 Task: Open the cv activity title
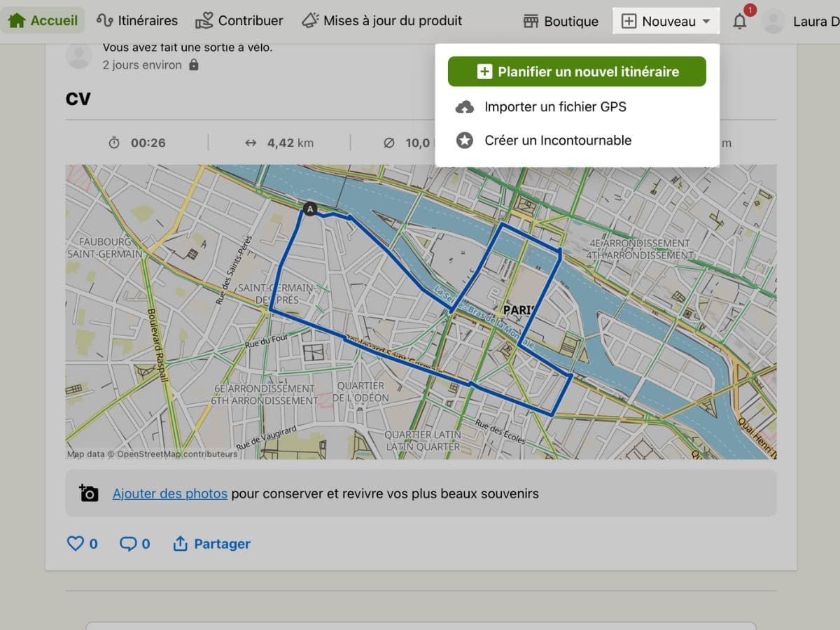pos(78,98)
